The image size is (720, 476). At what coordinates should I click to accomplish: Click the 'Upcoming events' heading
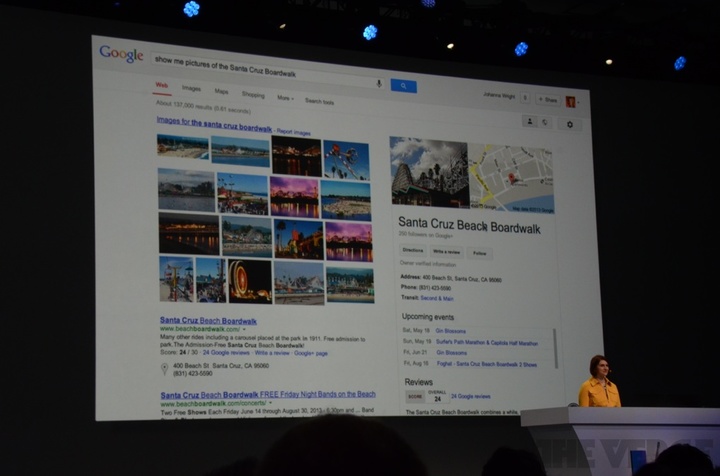tap(428, 317)
